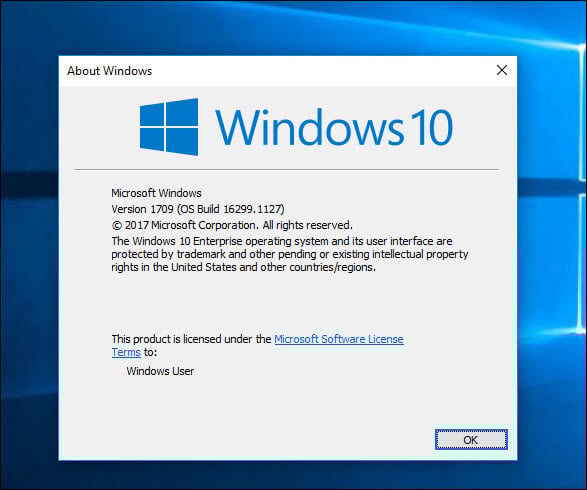
Task: Close the About Windows dialog with X
Action: point(502,70)
